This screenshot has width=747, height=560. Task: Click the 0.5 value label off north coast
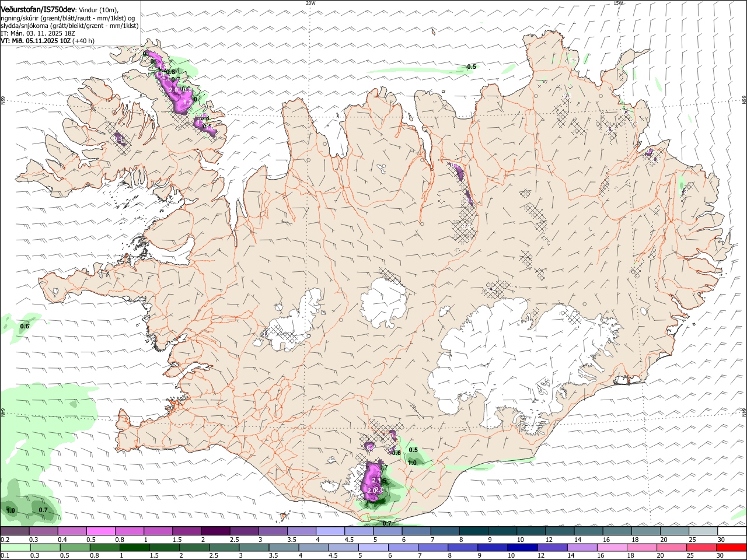(472, 66)
